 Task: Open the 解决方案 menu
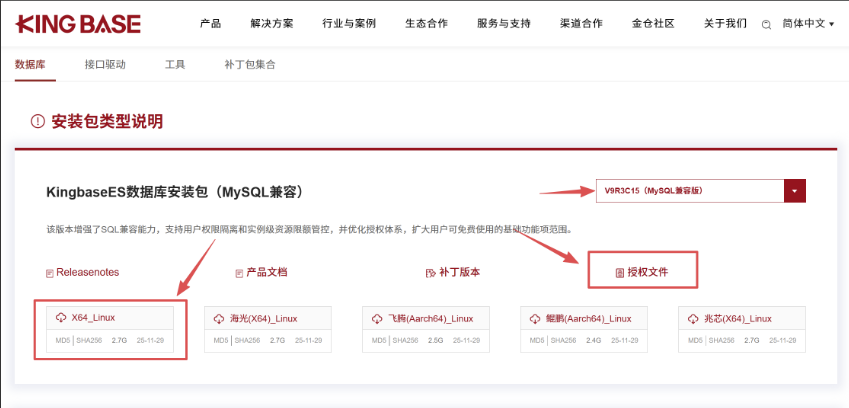pyautogui.click(x=272, y=23)
